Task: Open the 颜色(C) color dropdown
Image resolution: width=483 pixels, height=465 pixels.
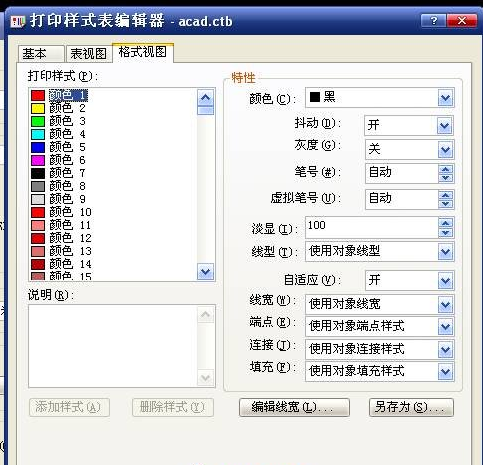Action: coord(446,98)
